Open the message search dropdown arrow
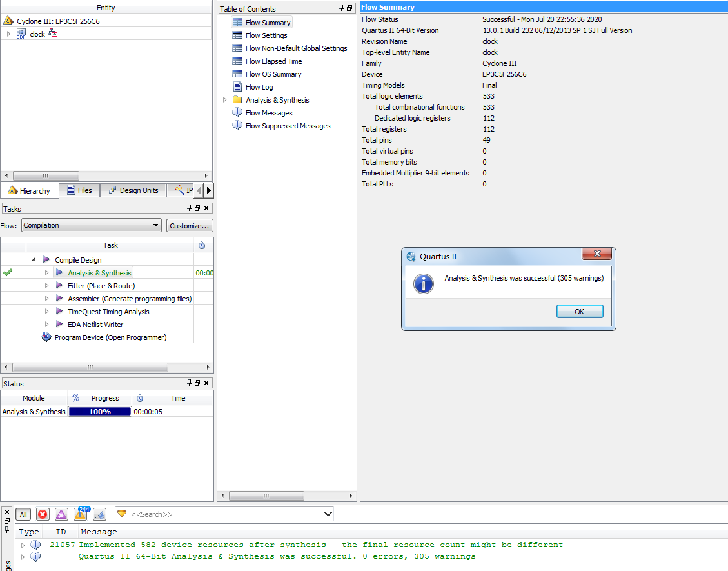Image resolution: width=728 pixels, height=571 pixels. (328, 514)
